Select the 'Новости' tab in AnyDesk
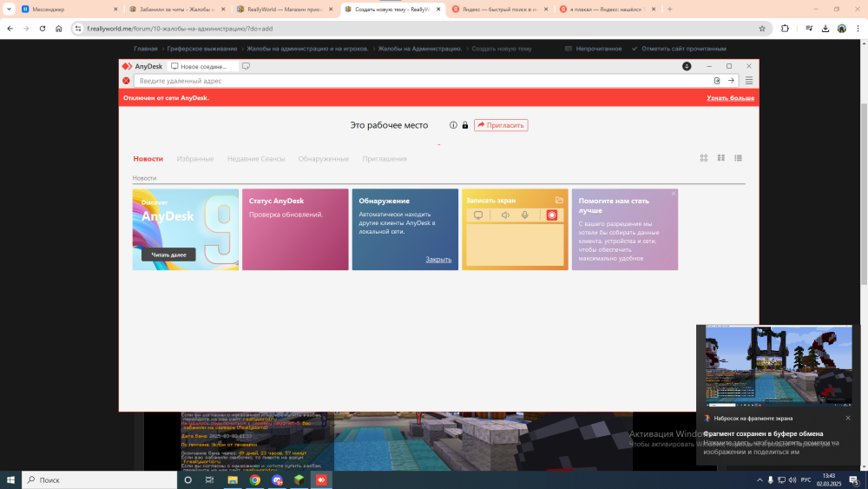This screenshot has height=489, width=868. [x=148, y=158]
